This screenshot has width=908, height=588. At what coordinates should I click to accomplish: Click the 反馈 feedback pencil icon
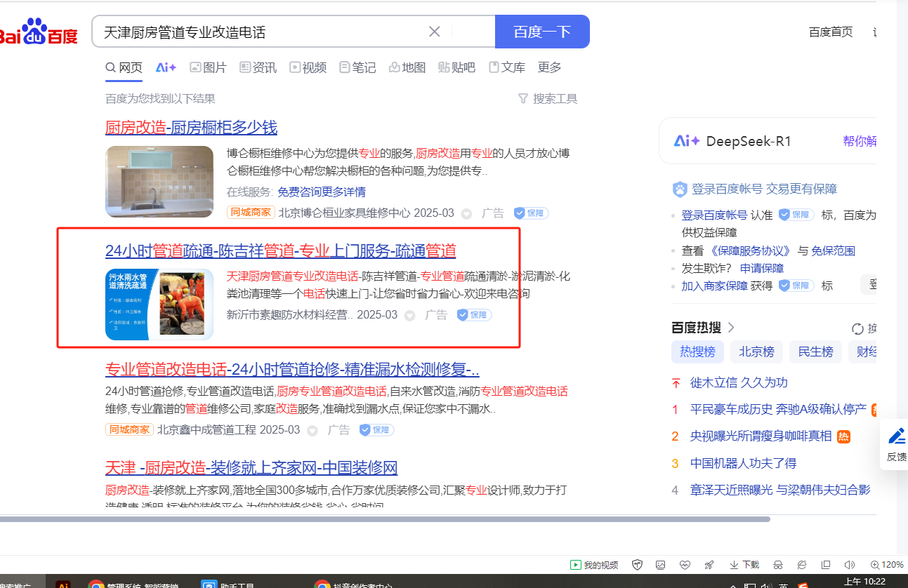click(x=897, y=436)
